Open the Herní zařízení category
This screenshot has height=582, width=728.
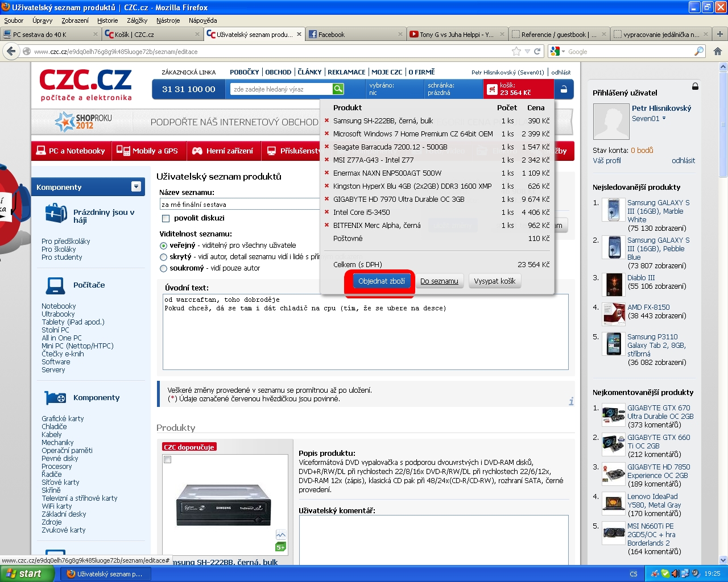click(x=223, y=151)
